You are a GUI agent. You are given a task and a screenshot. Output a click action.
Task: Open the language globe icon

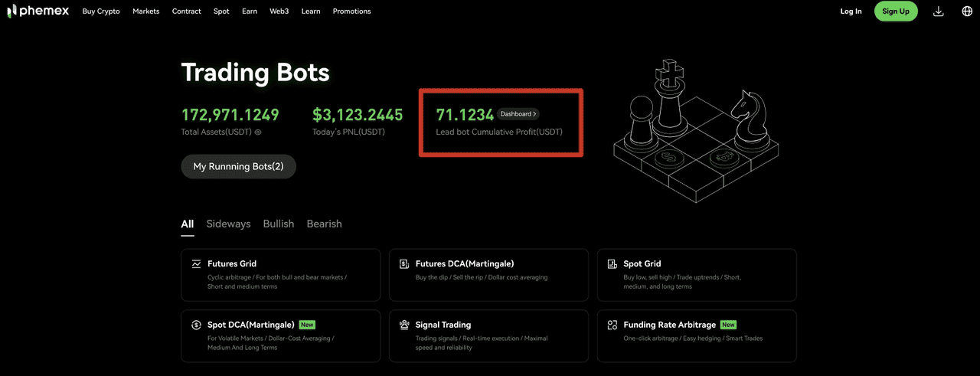pyautogui.click(x=967, y=11)
